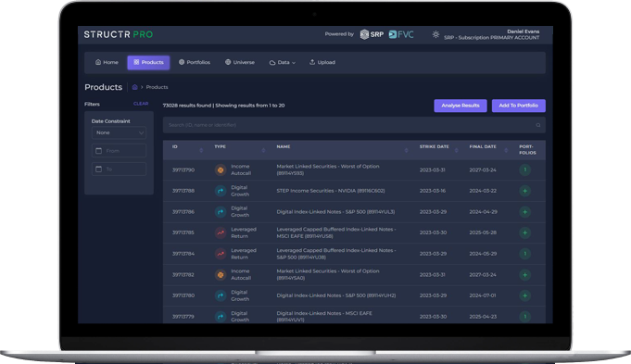Viewport: 631px width, 364px height.
Task: Open Daniel Evans account menu
Action: point(492,34)
